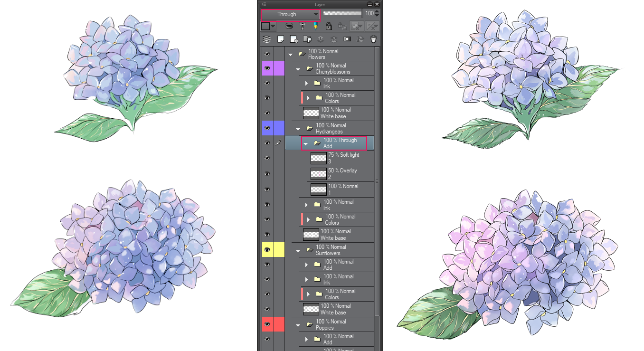Image resolution: width=644 pixels, height=351 pixels.
Task: Select the Hydrangeas folder layer
Action: click(337, 128)
